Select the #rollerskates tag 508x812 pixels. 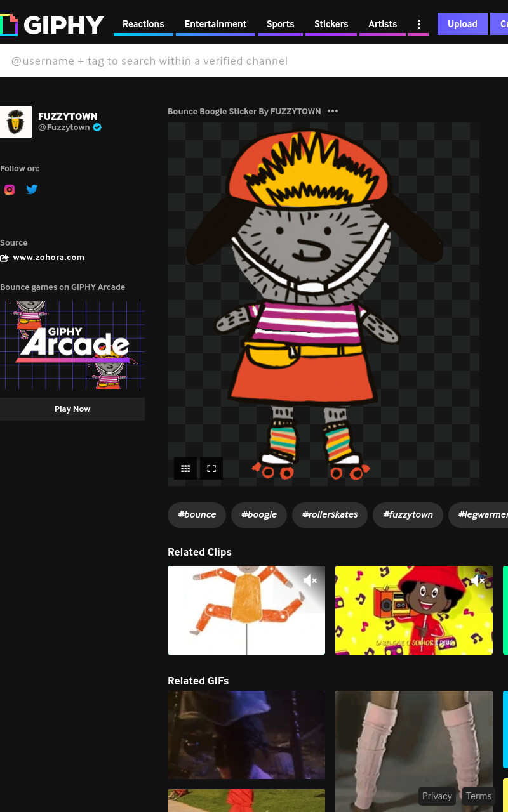330,514
